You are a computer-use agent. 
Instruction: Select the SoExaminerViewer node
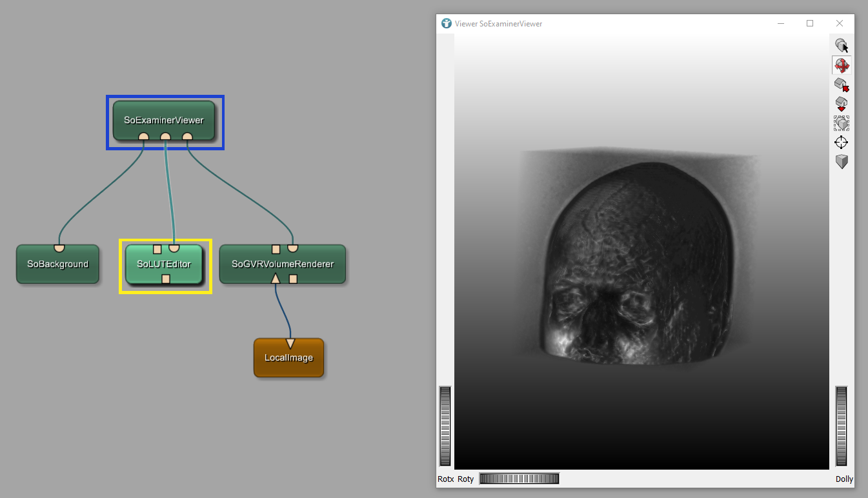coord(164,119)
